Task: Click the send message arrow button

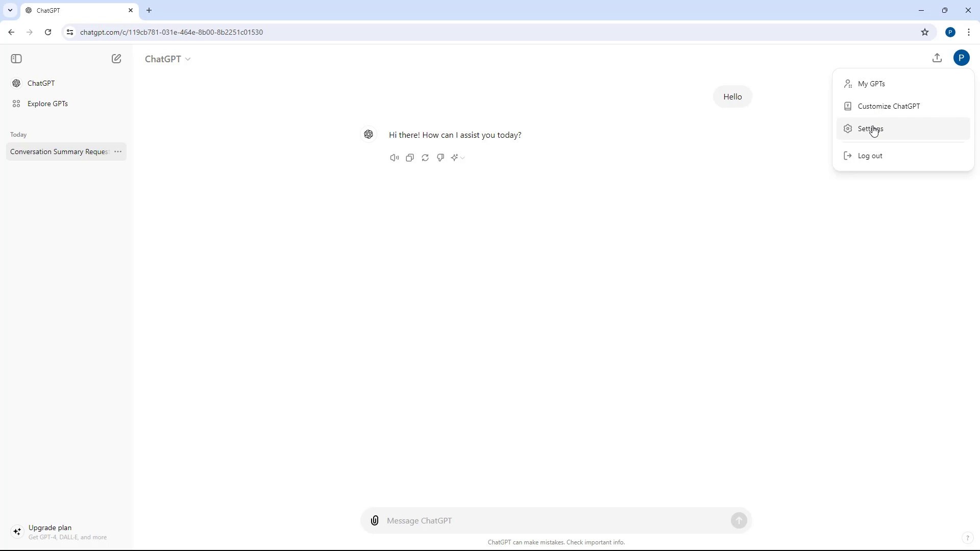Action: click(739, 520)
